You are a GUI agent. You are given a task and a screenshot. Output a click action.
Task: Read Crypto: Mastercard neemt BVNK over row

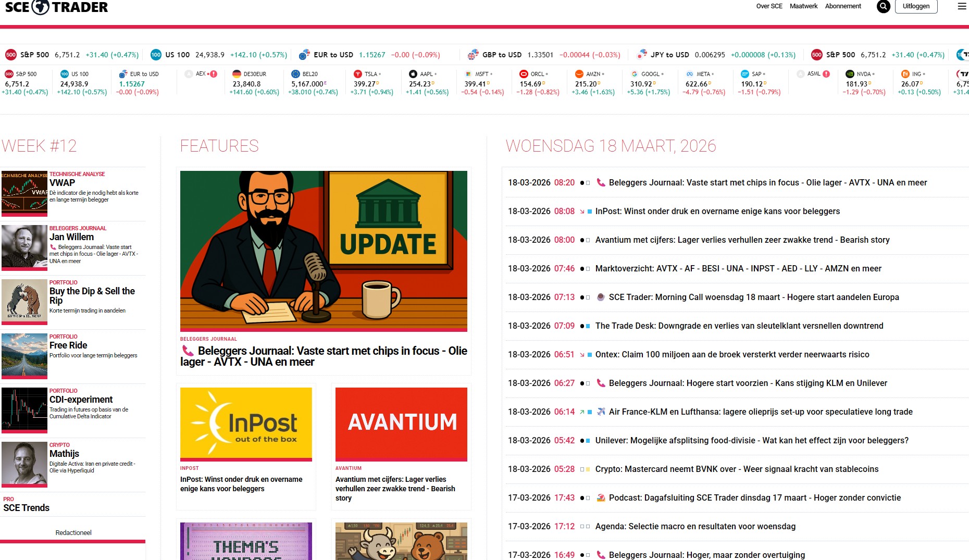[x=737, y=469]
